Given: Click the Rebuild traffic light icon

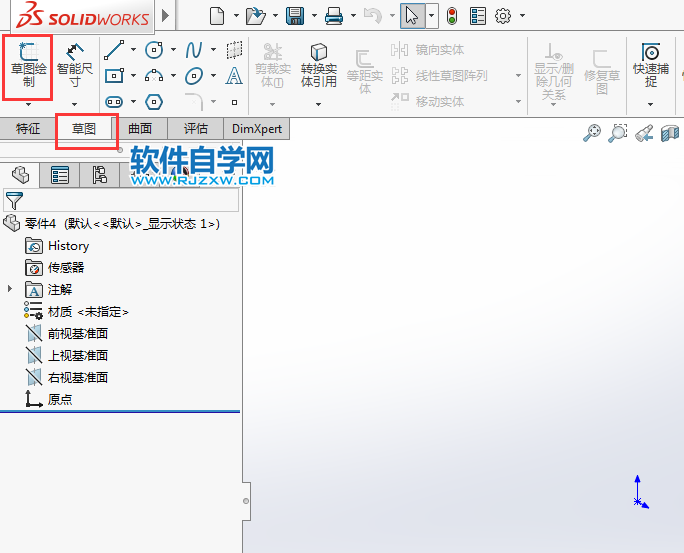Looking at the screenshot, I should pos(452,16).
